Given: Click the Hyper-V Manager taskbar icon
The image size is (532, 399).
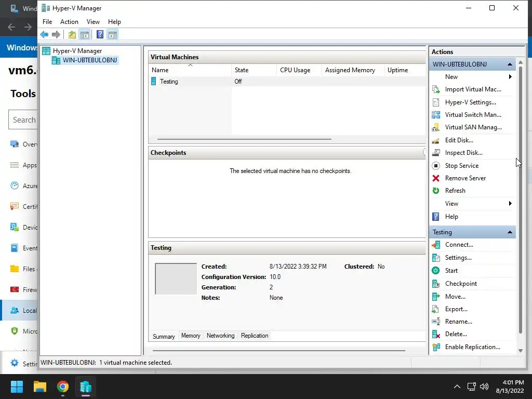Looking at the screenshot, I should click(86, 387).
